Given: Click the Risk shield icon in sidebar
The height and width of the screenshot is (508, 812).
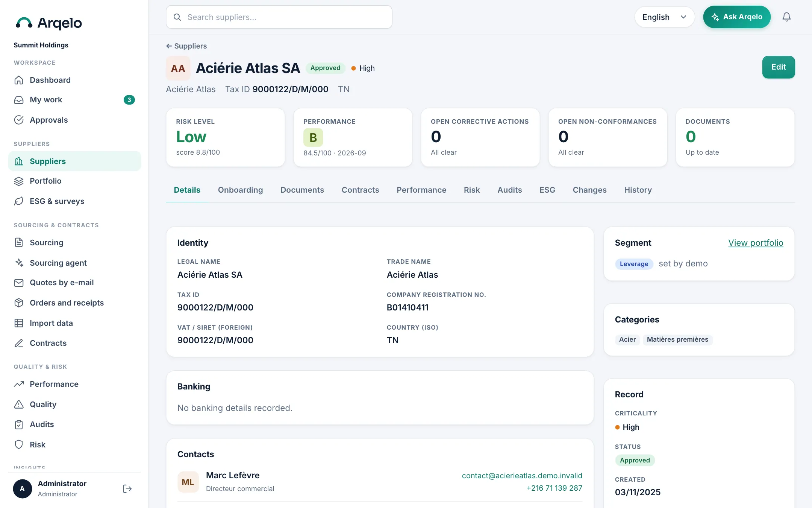Looking at the screenshot, I should (19, 444).
